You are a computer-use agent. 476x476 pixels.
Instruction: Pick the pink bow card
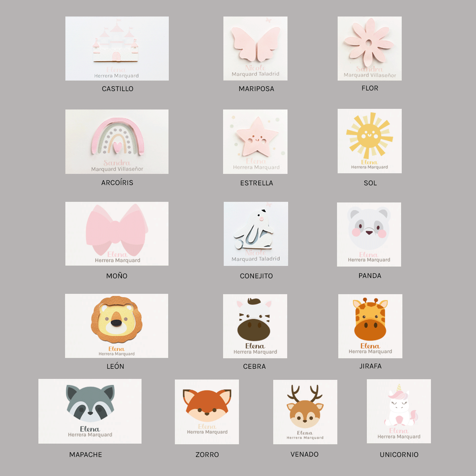click(x=117, y=234)
